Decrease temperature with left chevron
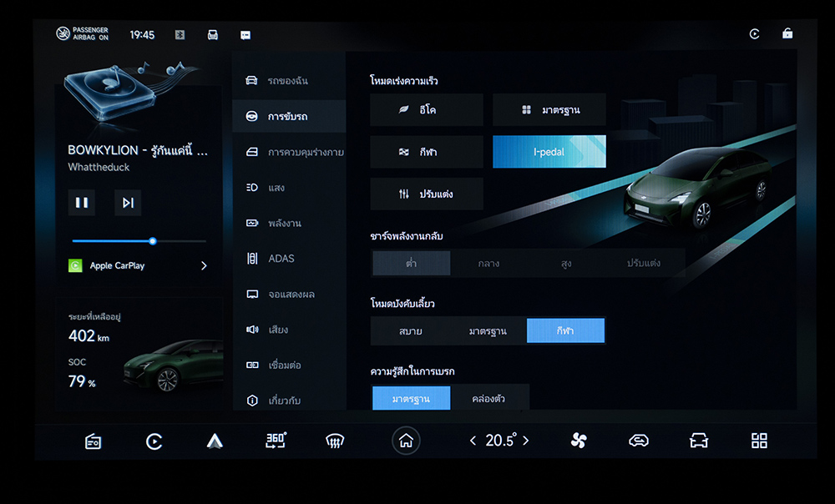This screenshot has height=504, width=835. 473,441
